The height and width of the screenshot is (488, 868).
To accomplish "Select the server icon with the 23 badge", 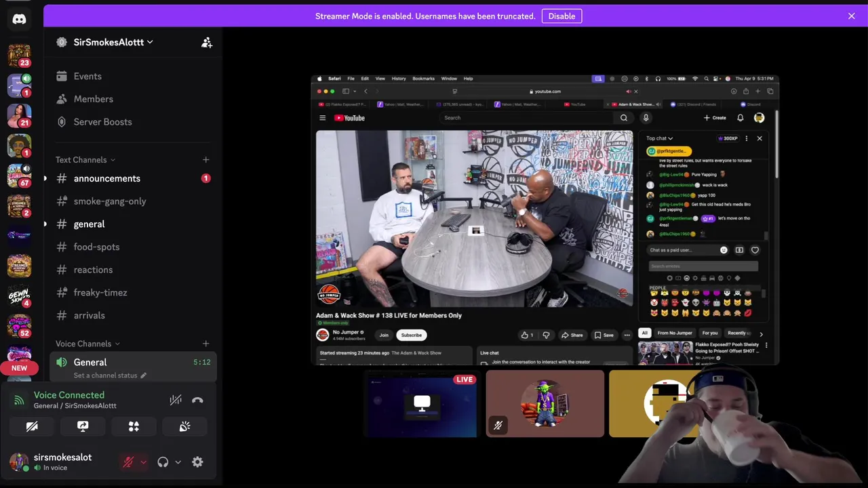I will coord(19,56).
